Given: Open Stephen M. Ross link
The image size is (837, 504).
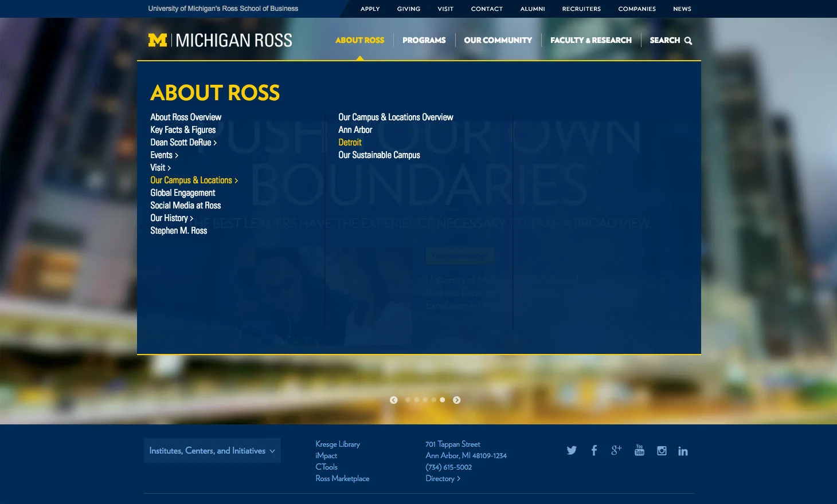Looking at the screenshot, I should click(x=178, y=231).
